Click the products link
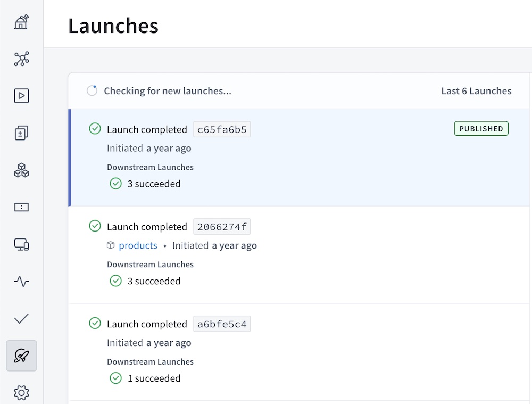This screenshot has width=532, height=404. tap(138, 245)
